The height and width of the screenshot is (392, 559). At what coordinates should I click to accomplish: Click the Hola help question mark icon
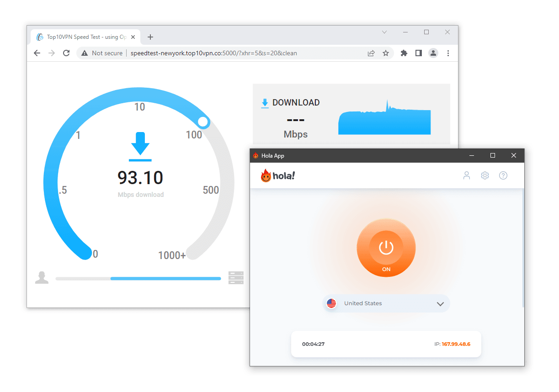coord(503,175)
